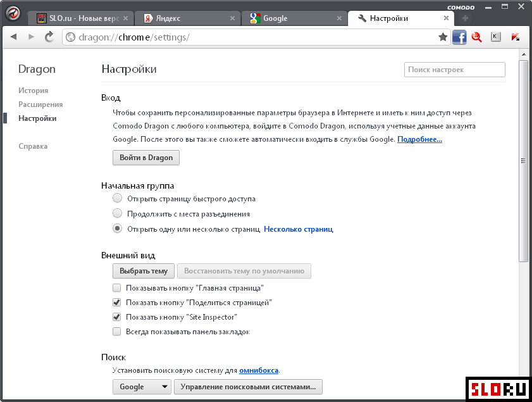Close the Яндекс tab
This screenshot has height=402, width=532.
point(232,18)
